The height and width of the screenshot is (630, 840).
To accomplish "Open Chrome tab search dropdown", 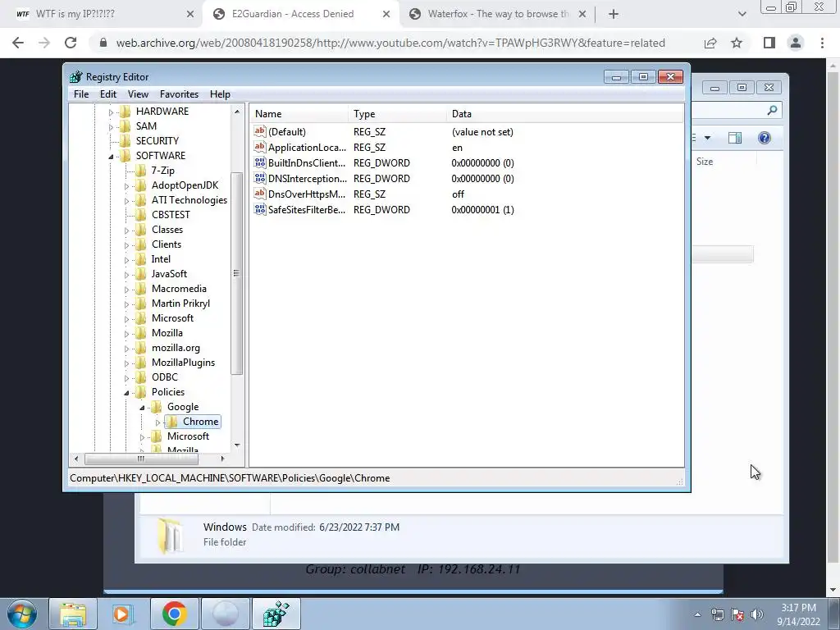I will [x=742, y=15].
